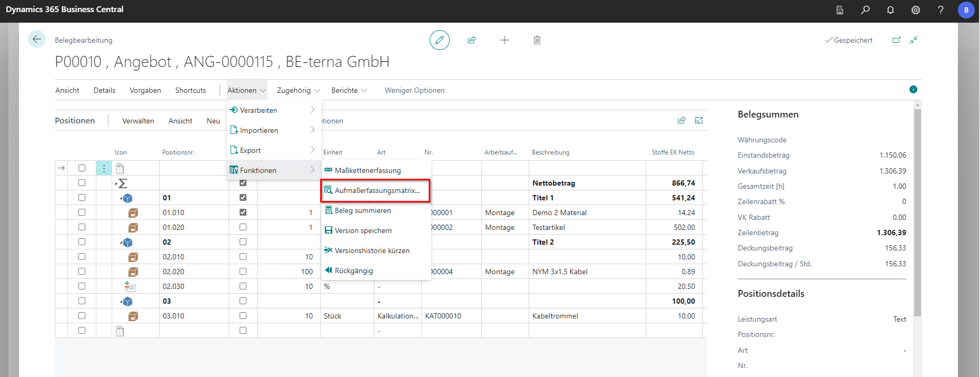Screen dimensions: 980x377
Task: Click the share icon in page header
Action: click(x=472, y=40)
